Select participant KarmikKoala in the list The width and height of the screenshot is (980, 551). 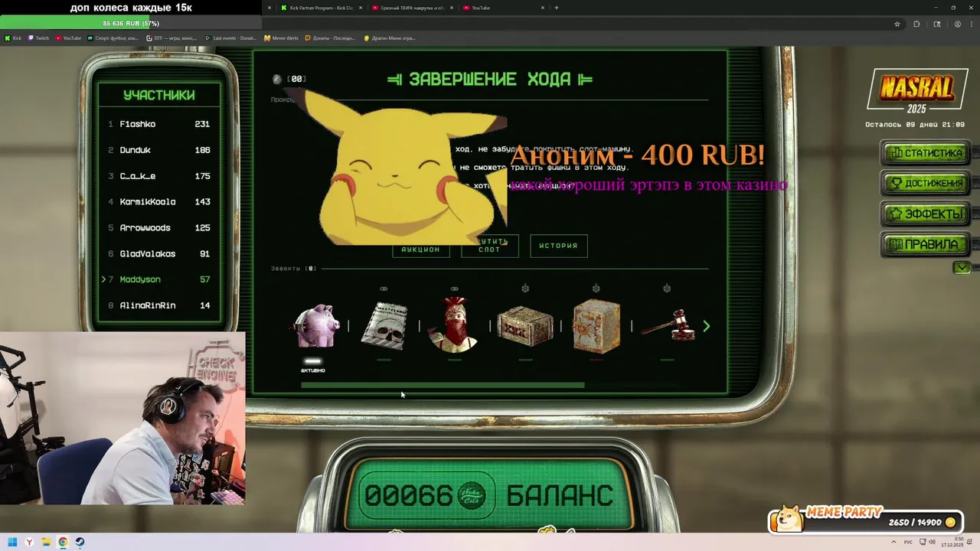point(158,202)
